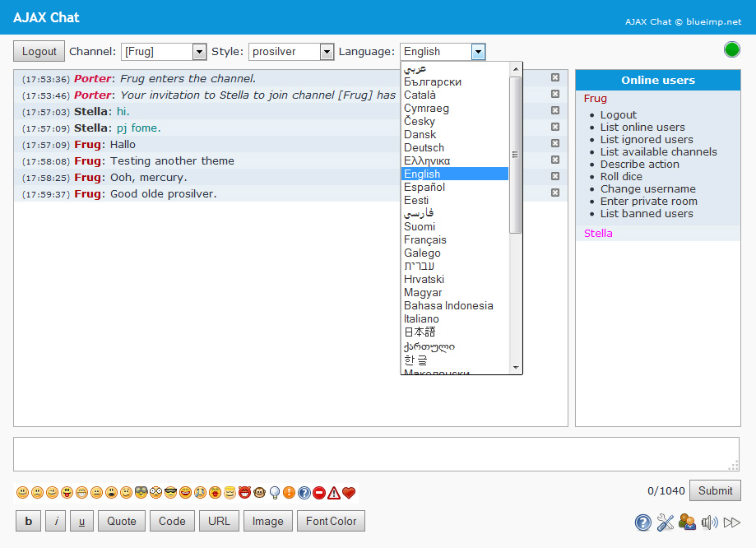The width and height of the screenshot is (756, 548).
Task: Click the Logout button
Action: (39, 51)
